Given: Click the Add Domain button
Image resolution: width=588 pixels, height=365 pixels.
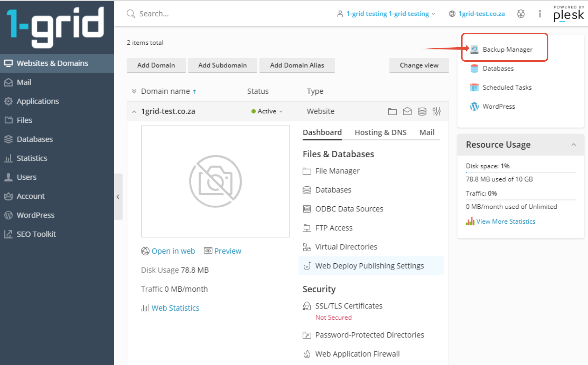Looking at the screenshot, I should point(156,65).
